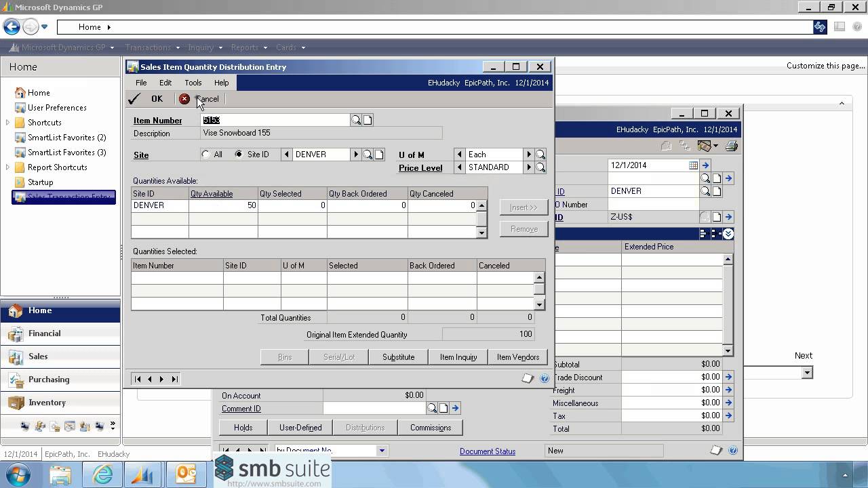Screen dimensions: 868x488
Task: Open Inventory navigation pane section
Action: point(60,403)
